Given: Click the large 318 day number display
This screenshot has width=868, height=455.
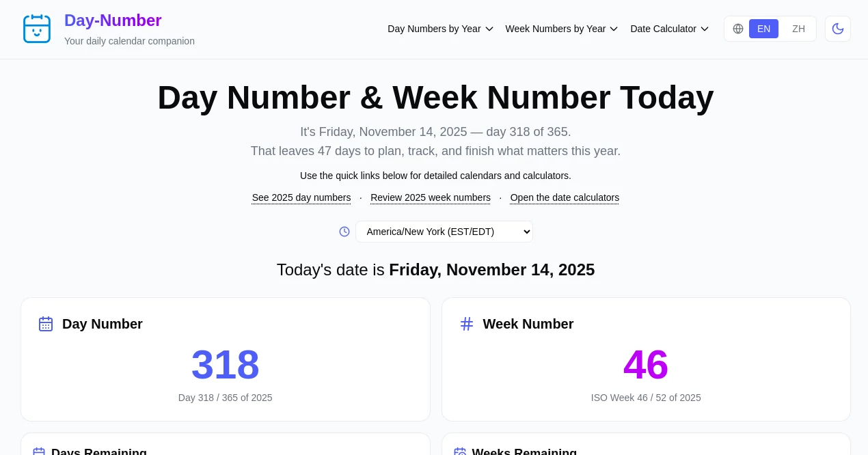Looking at the screenshot, I should coord(225,364).
